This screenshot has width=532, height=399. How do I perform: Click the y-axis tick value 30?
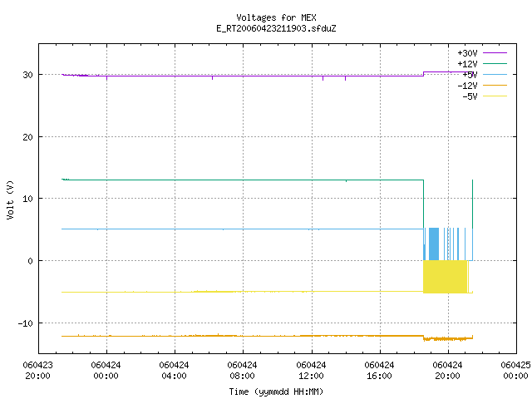[x=27, y=75]
